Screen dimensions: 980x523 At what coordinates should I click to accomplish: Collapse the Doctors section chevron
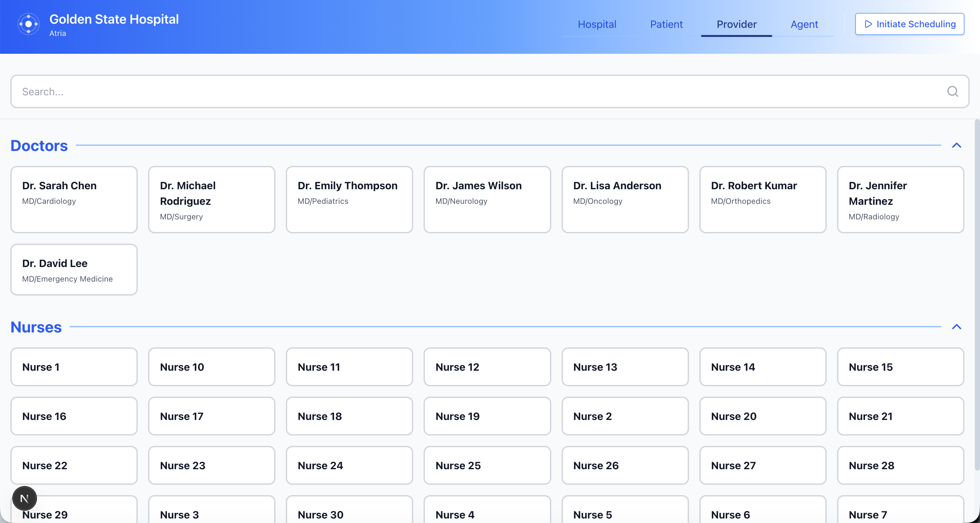coord(956,145)
